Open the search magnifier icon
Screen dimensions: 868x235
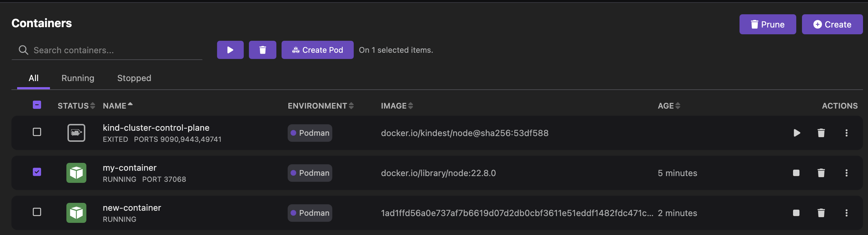pyautogui.click(x=23, y=50)
